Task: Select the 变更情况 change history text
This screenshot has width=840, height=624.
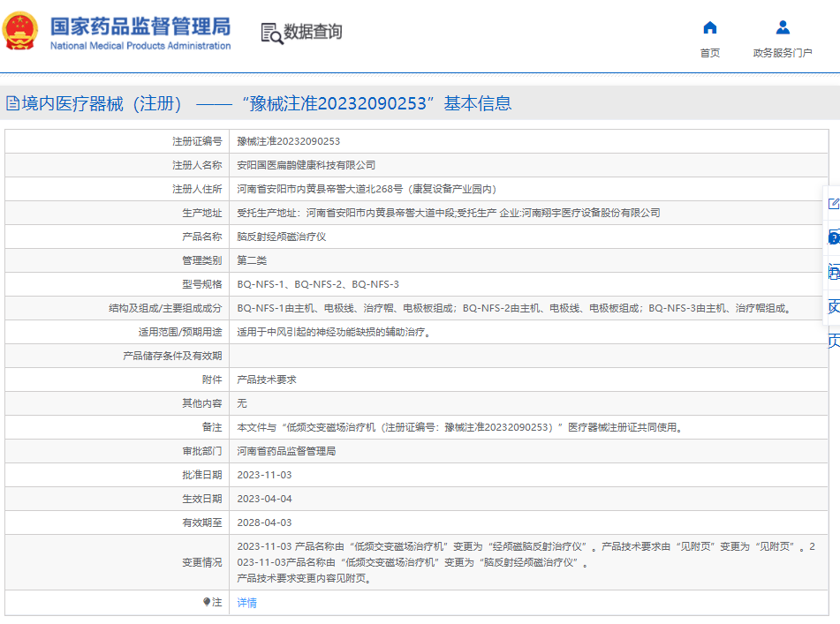Action: pyautogui.click(x=526, y=562)
